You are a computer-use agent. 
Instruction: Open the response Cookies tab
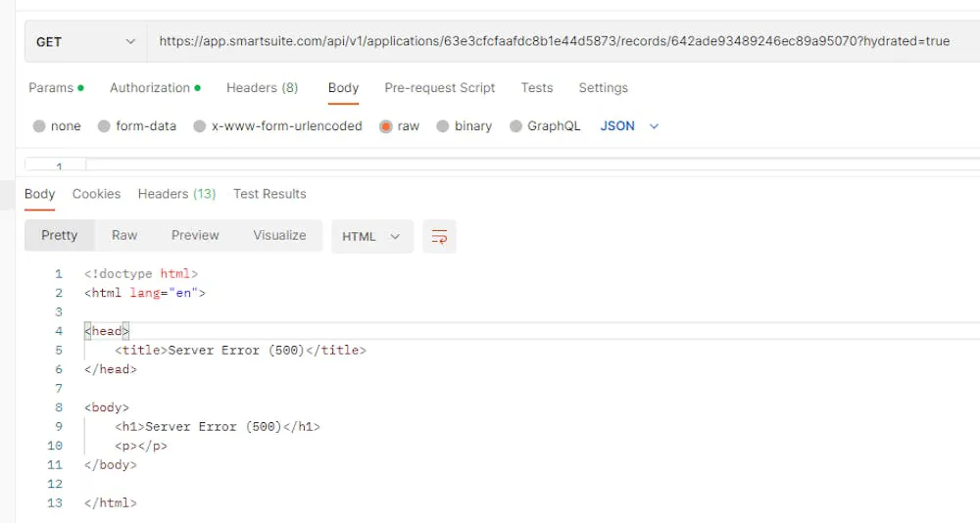tap(96, 194)
